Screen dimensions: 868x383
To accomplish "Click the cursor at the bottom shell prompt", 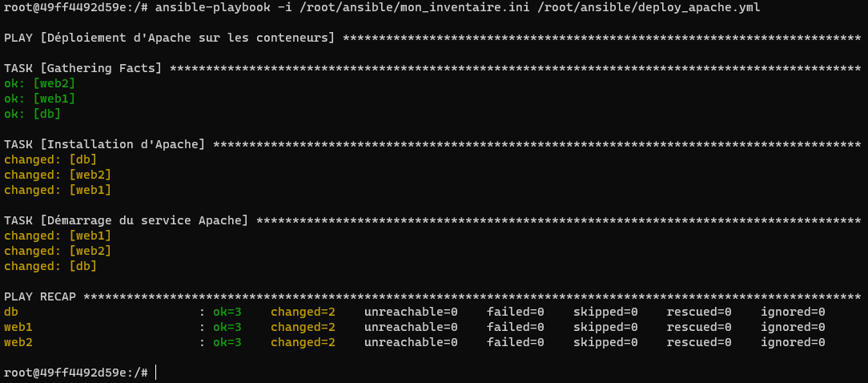I will [157, 373].
